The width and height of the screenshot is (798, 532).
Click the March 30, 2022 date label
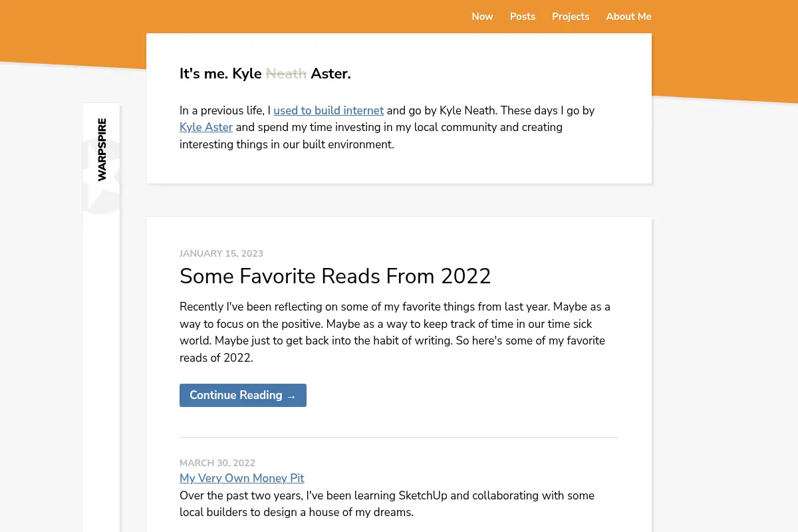point(217,463)
